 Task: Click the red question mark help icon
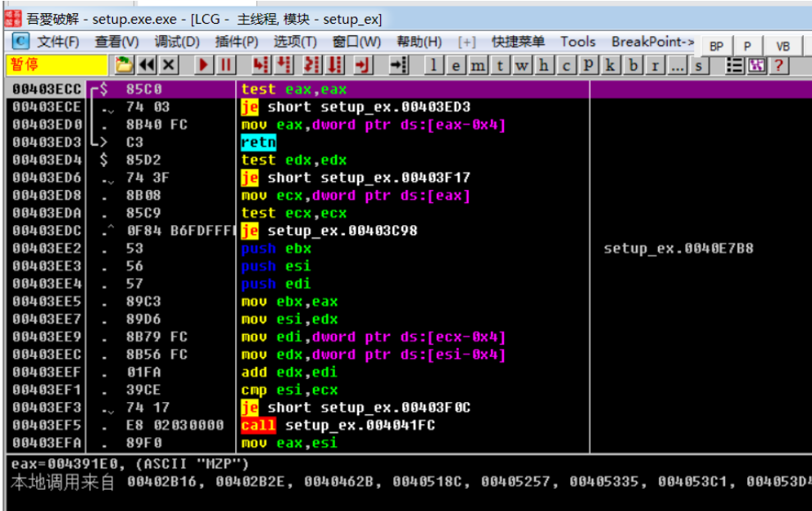click(x=779, y=66)
